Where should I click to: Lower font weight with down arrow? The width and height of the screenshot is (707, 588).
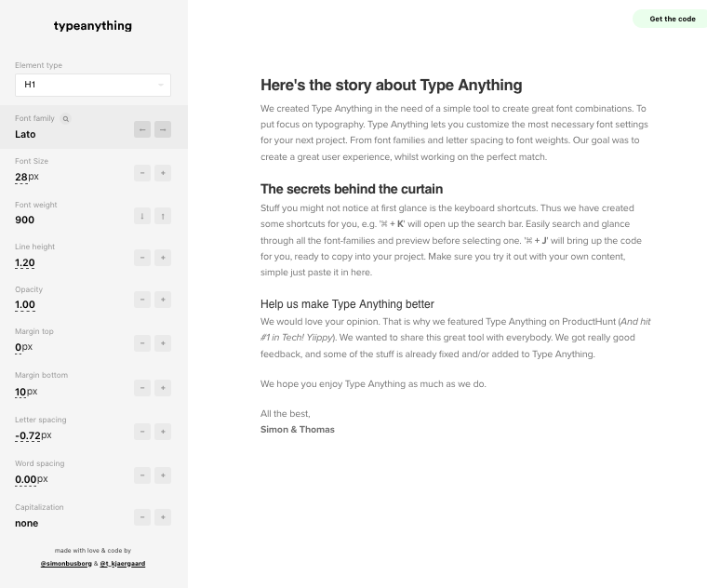(142, 216)
